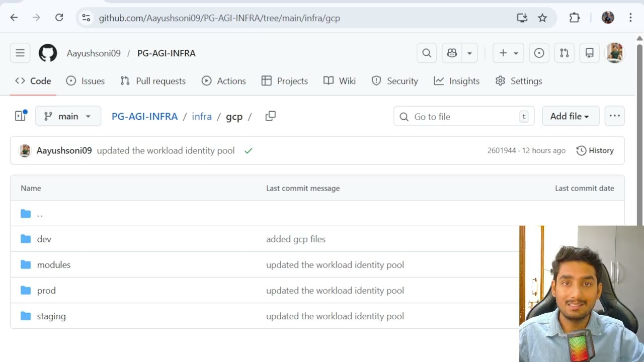Open the Wiki tab
This screenshot has width=644, height=362.
click(x=340, y=81)
